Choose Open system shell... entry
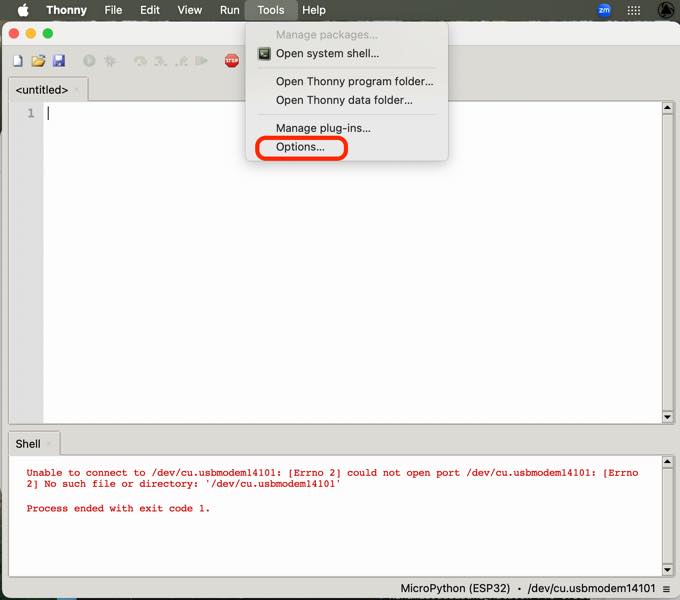 pos(347,54)
